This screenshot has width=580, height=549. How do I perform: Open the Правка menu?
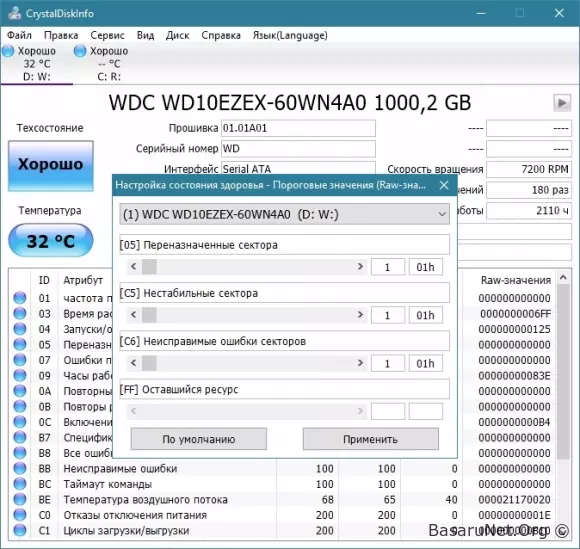coord(61,35)
